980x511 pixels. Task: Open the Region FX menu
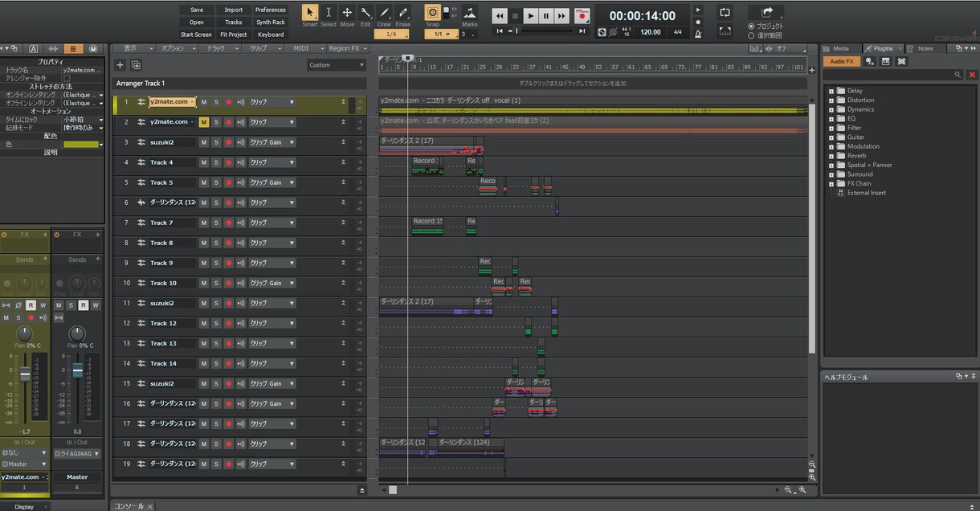click(346, 48)
